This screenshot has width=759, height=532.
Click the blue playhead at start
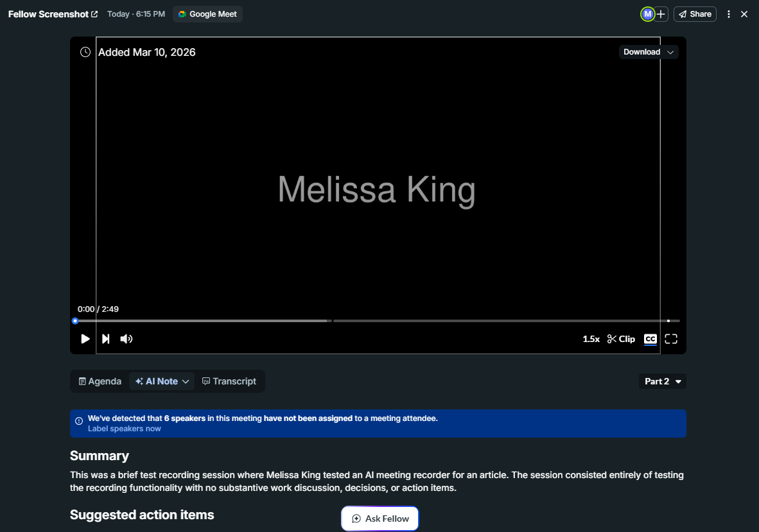75,321
